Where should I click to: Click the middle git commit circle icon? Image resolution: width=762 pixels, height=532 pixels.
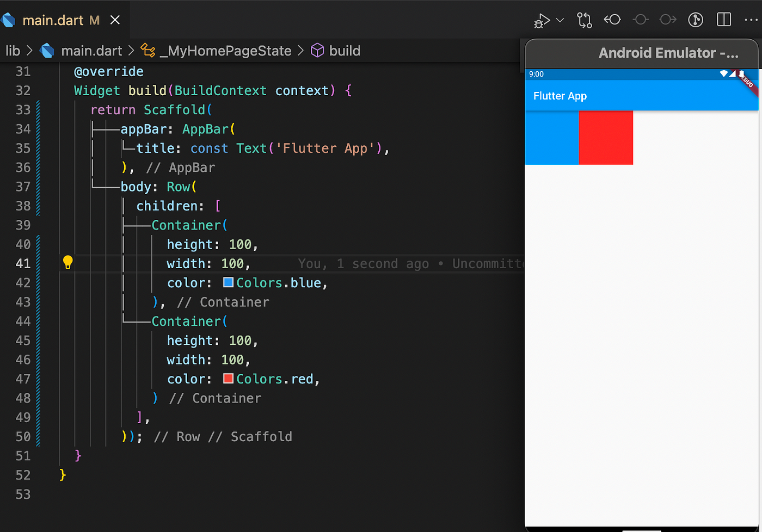641,20
